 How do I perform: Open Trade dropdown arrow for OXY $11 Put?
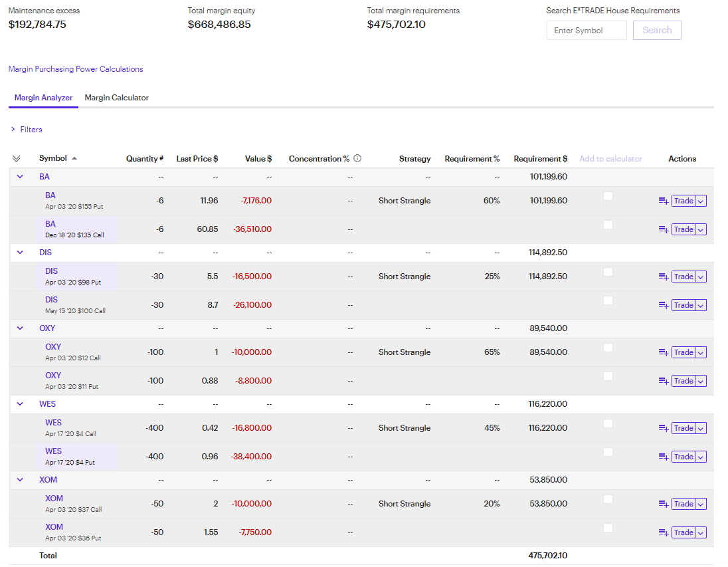(701, 381)
